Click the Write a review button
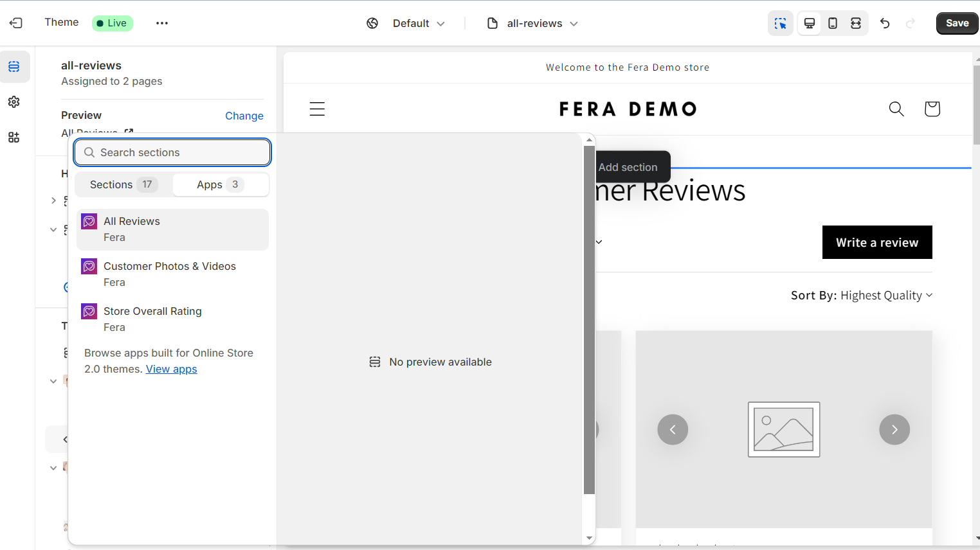980x550 pixels. click(x=877, y=242)
